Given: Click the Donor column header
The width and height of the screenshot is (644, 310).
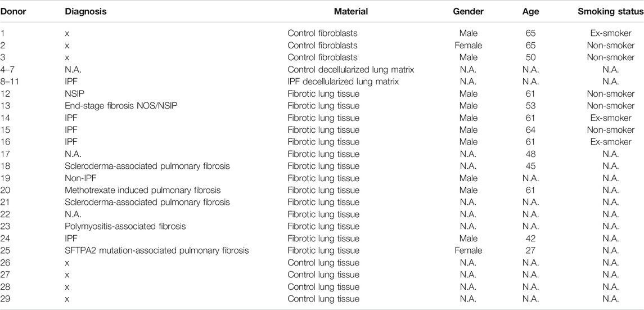Looking at the screenshot, I should 12,11.
